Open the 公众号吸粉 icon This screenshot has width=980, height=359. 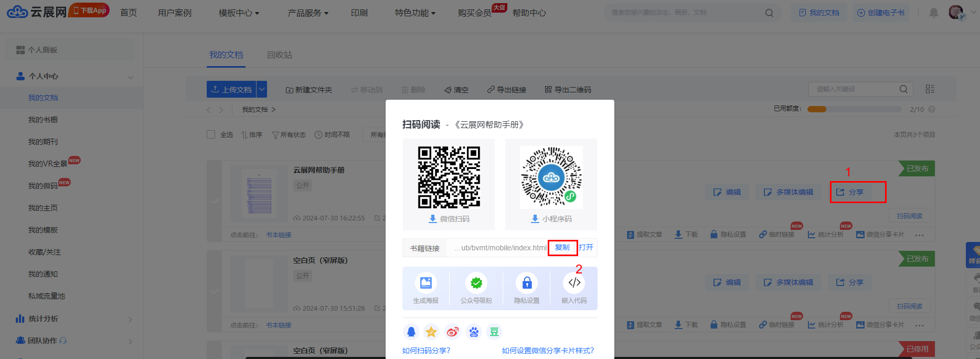(476, 283)
